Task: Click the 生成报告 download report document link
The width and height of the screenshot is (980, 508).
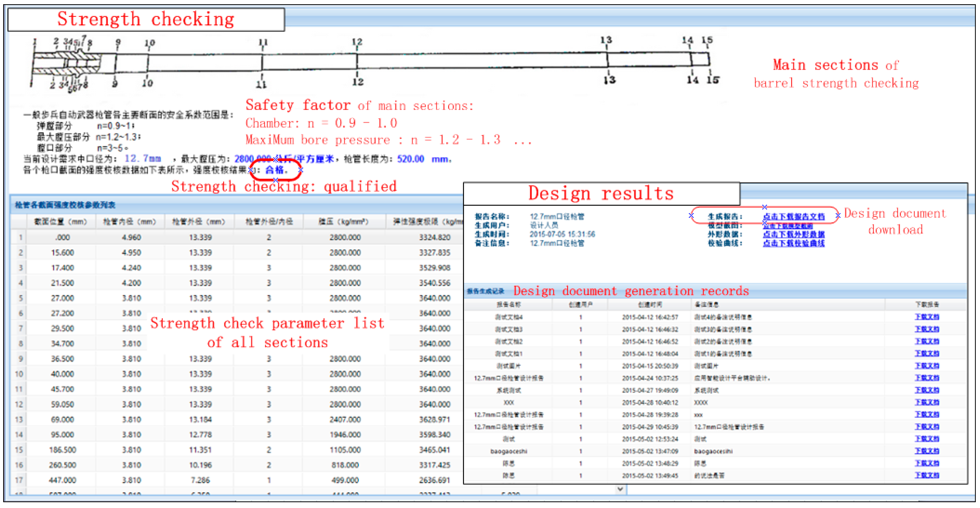Action: pyautogui.click(x=794, y=217)
